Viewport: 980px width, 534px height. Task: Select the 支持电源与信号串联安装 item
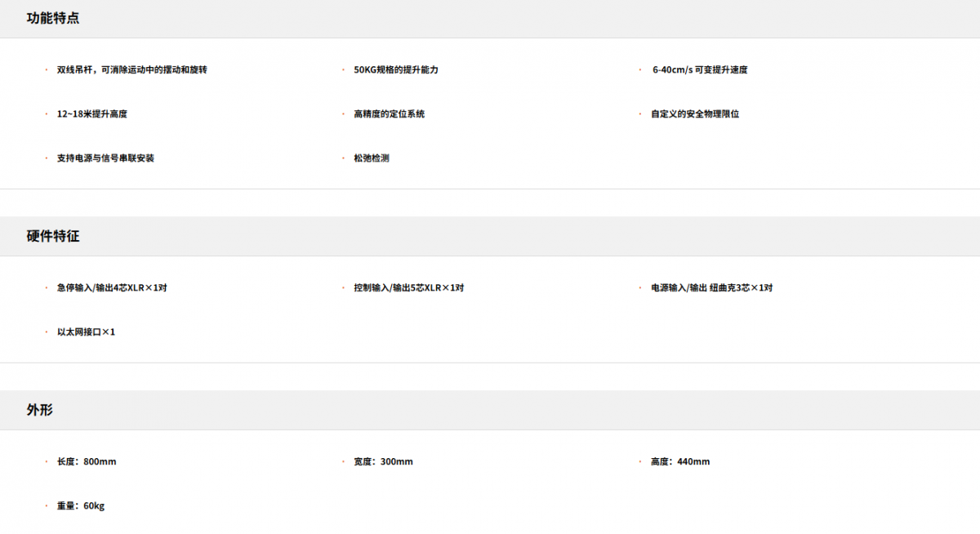105,158
